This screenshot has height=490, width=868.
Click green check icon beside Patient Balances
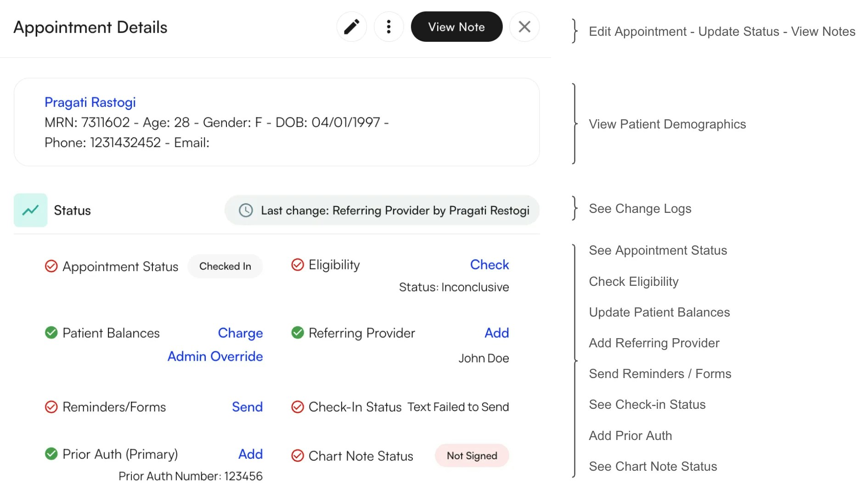click(x=51, y=333)
